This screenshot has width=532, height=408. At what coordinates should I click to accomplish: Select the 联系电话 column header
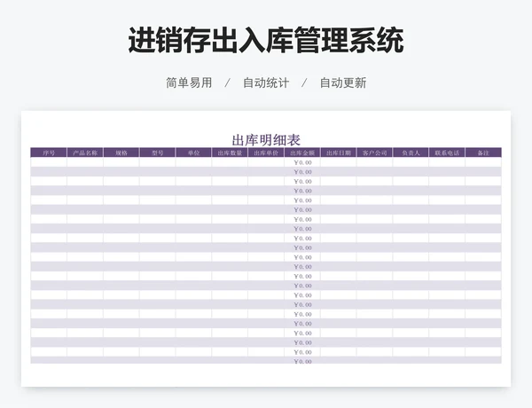pyautogui.click(x=447, y=153)
